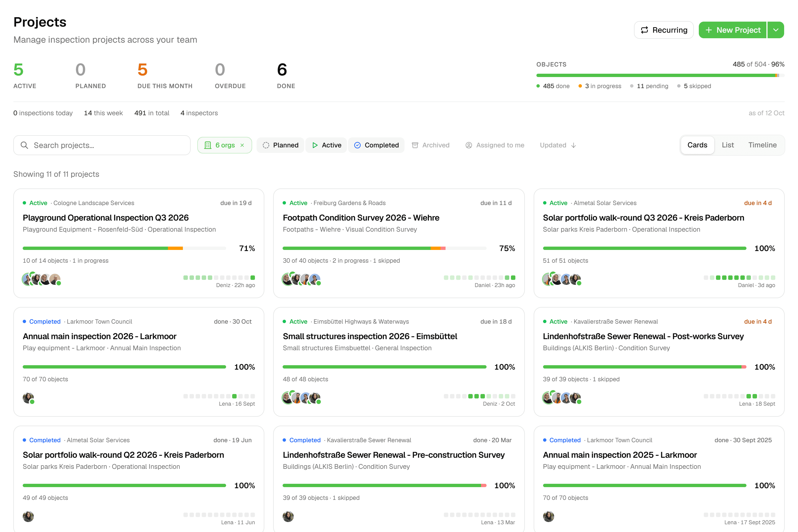The height and width of the screenshot is (532, 798).
Task: Click 'due in 4 d' on Solar Q3 card
Action: click(x=758, y=203)
